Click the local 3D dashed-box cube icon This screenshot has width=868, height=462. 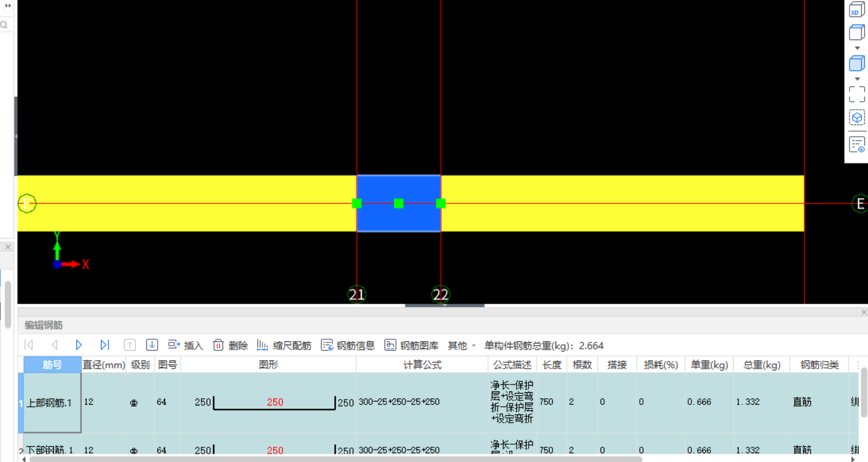click(x=857, y=118)
